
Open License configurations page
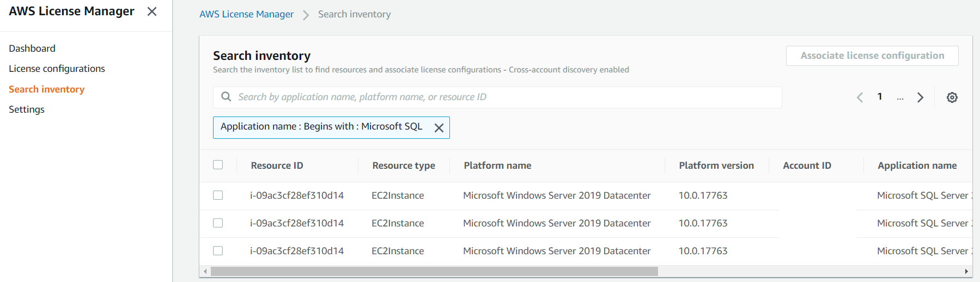coord(57,69)
